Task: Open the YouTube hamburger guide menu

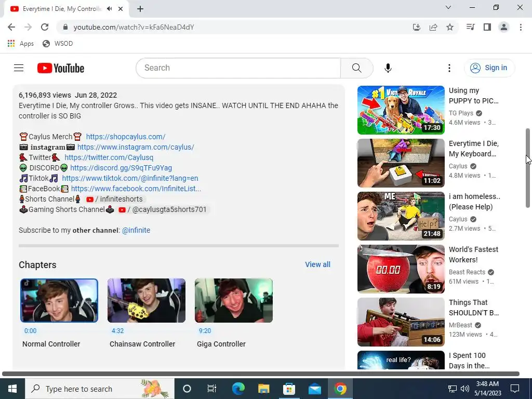Action: [x=19, y=68]
